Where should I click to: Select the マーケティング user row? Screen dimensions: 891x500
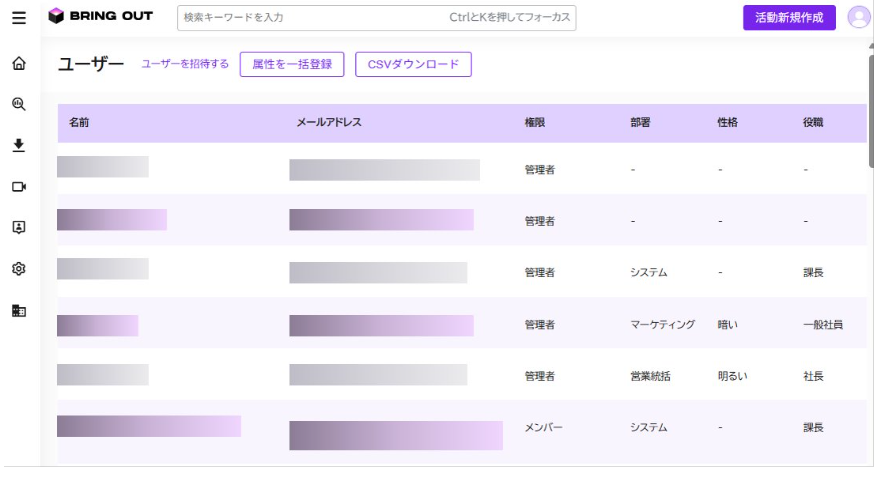460,324
